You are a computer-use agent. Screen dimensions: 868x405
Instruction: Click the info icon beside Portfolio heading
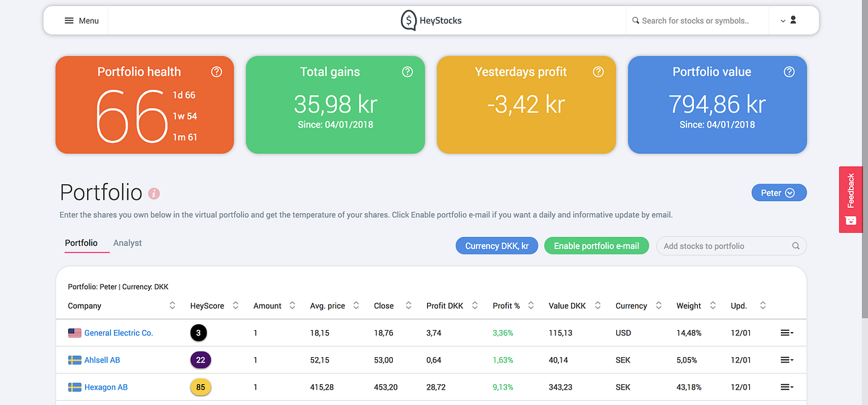154,194
